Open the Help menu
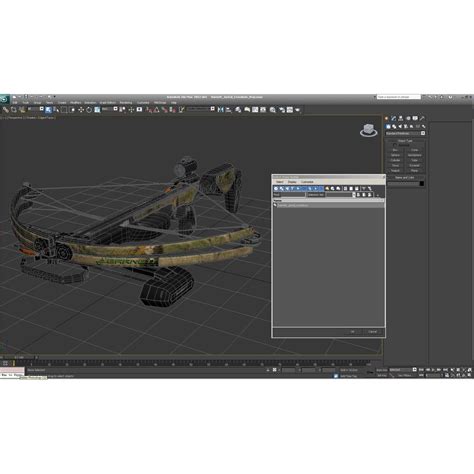The image size is (474, 474). pyautogui.click(x=174, y=103)
